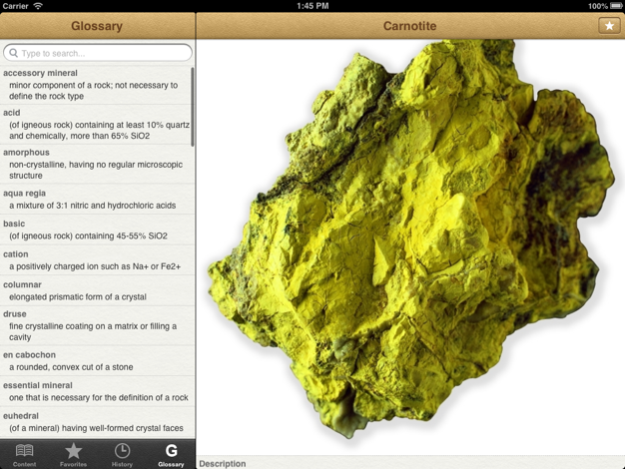Open the Content tab
This screenshot has height=469, width=625.
click(x=24, y=455)
